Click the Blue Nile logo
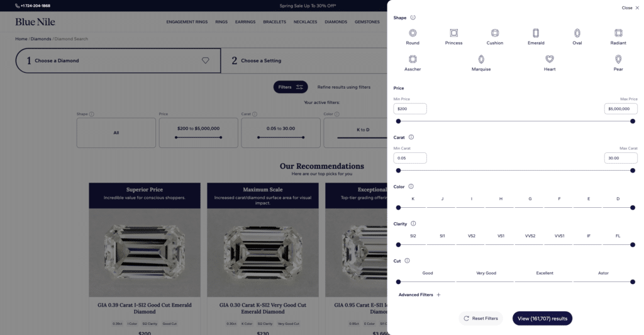644x335 pixels. (35, 22)
